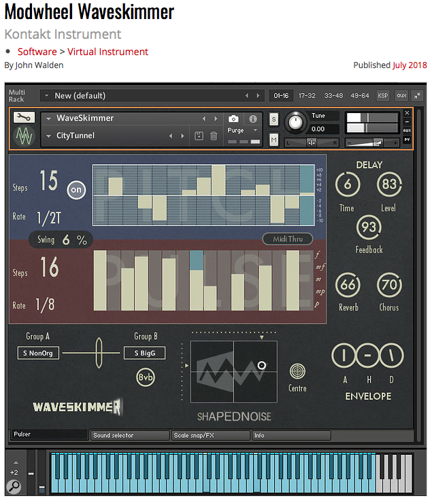Open the WaveSkimmer instrument dropdown arrow
The image size is (432, 504).
[x=48, y=119]
